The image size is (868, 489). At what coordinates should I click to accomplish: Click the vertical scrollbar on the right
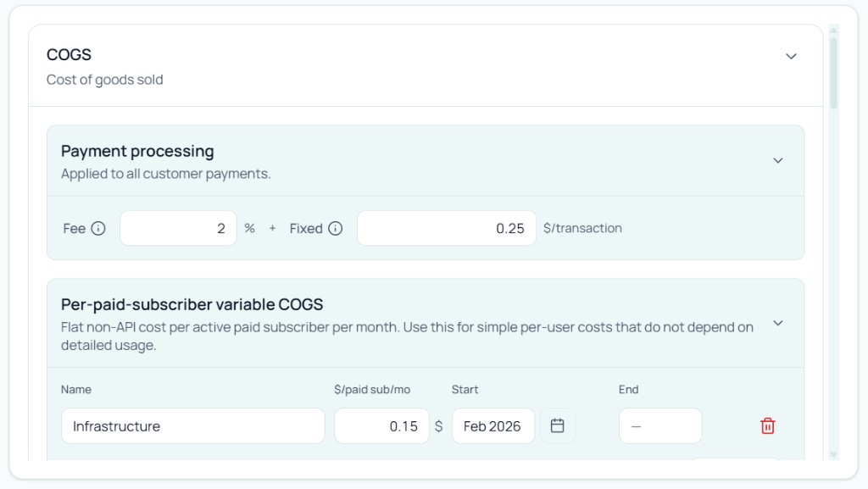pos(832,254)
